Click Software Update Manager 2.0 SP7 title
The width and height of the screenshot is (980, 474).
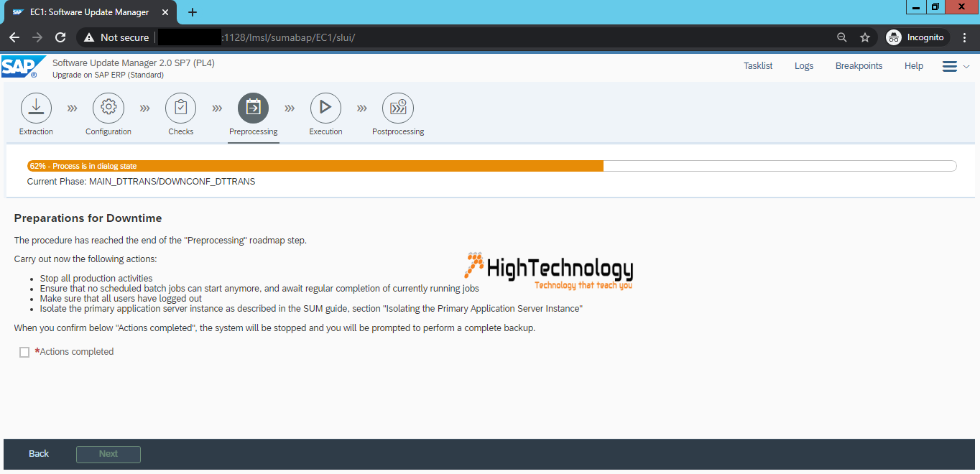pyautogui.click(x=134, y=63)
